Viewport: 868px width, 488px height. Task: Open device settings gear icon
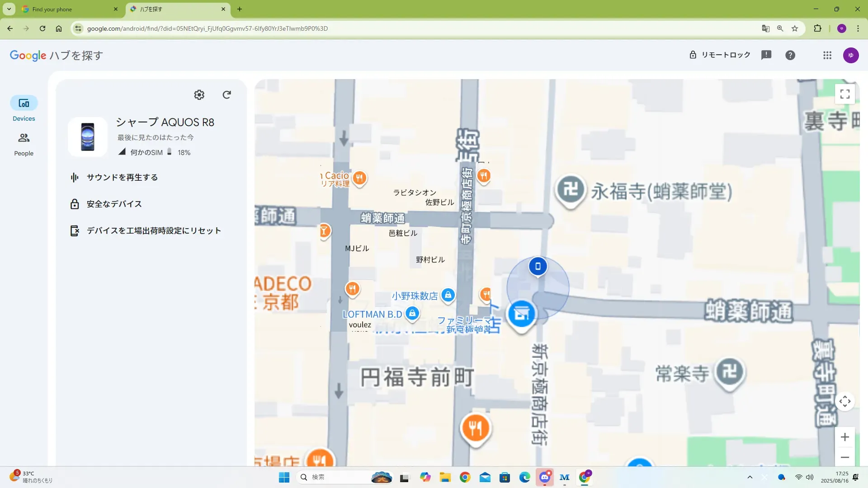point(199,95)
